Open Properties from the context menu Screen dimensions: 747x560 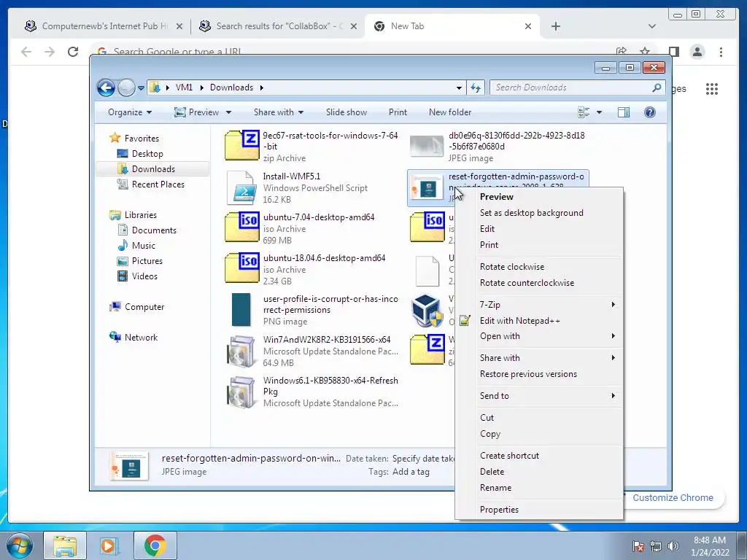click(499, 510)
